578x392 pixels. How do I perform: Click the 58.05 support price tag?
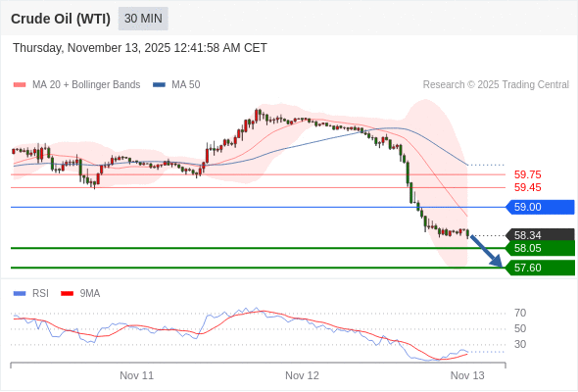point(540,248)
